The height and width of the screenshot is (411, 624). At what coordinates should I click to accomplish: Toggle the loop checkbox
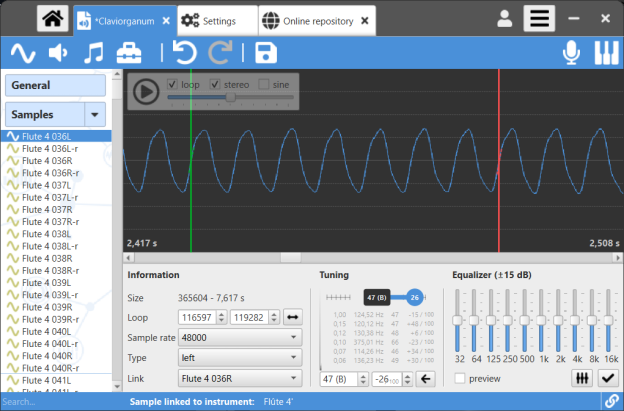coord(173,85)
